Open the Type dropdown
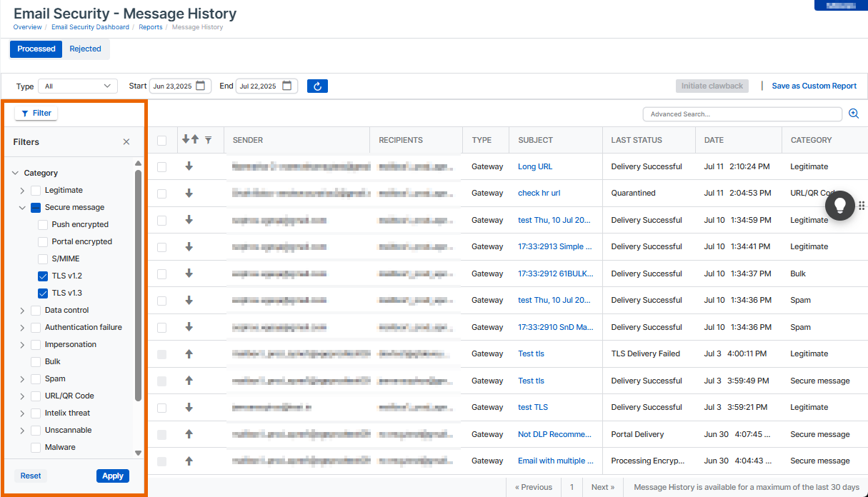 coord(78,86)
